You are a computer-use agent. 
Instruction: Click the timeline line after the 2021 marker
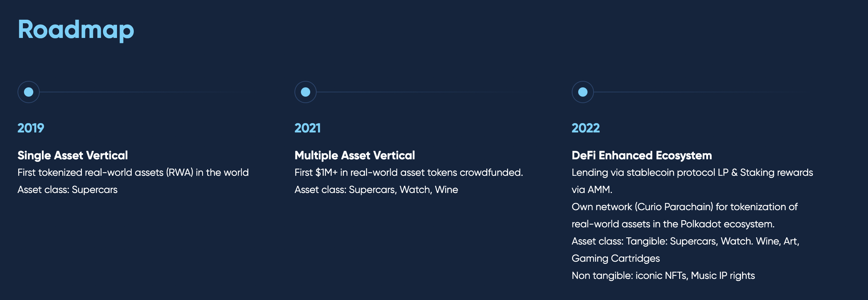(422, 92)
